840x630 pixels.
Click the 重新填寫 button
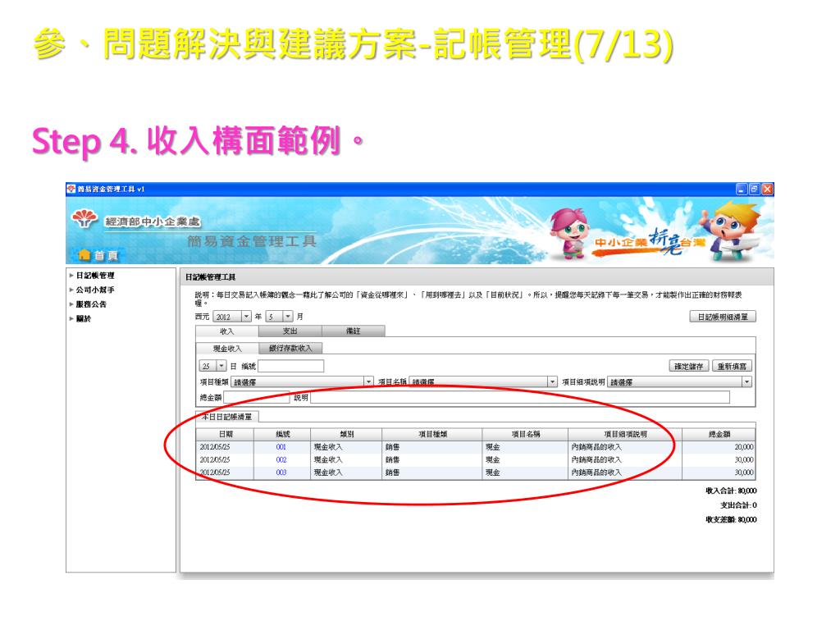tap(732, 367)
